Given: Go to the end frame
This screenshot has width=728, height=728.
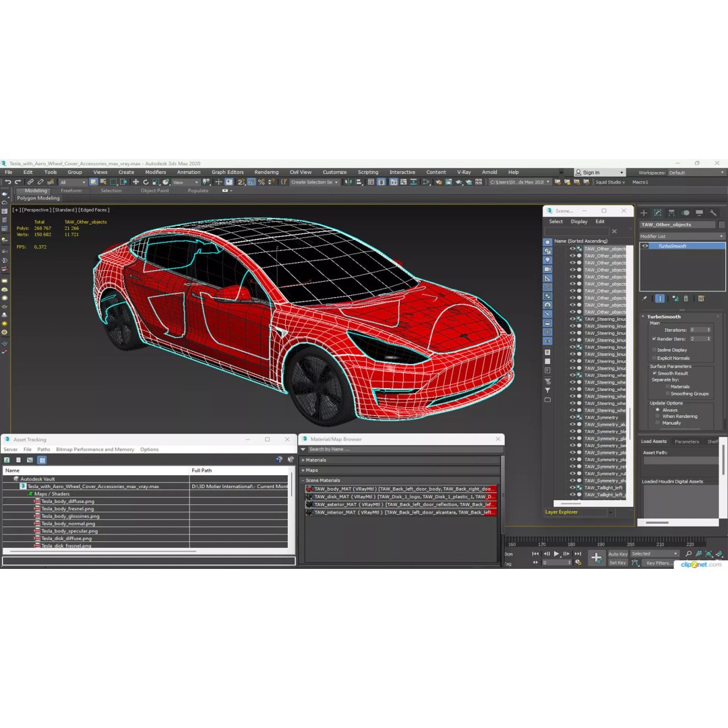Looking at the screenshot, I should 578,553.
